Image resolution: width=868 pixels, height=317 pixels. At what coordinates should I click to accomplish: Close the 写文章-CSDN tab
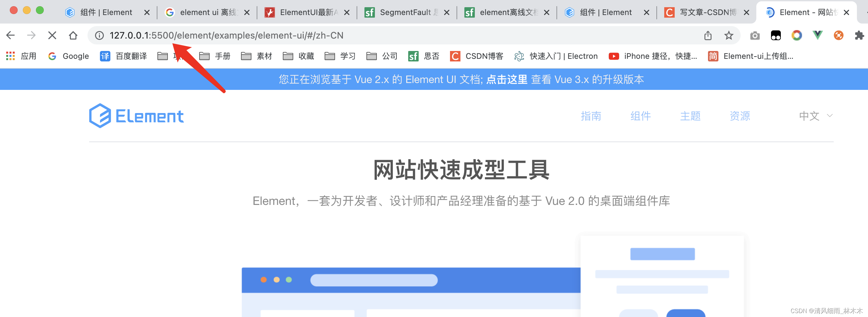tap(747, 12)
